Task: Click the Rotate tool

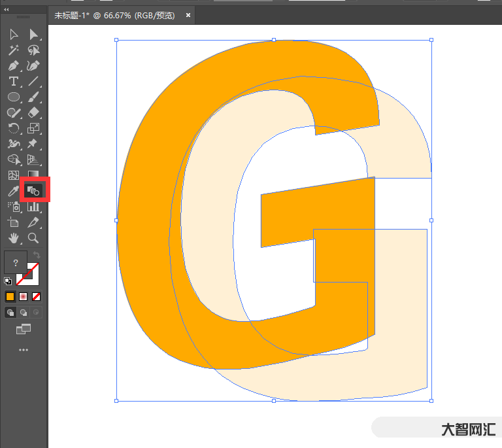Action: [x=14, y=129]
